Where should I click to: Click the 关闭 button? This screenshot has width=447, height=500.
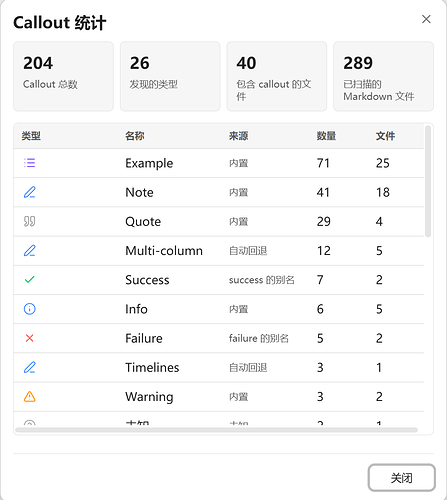pos(402,478)
